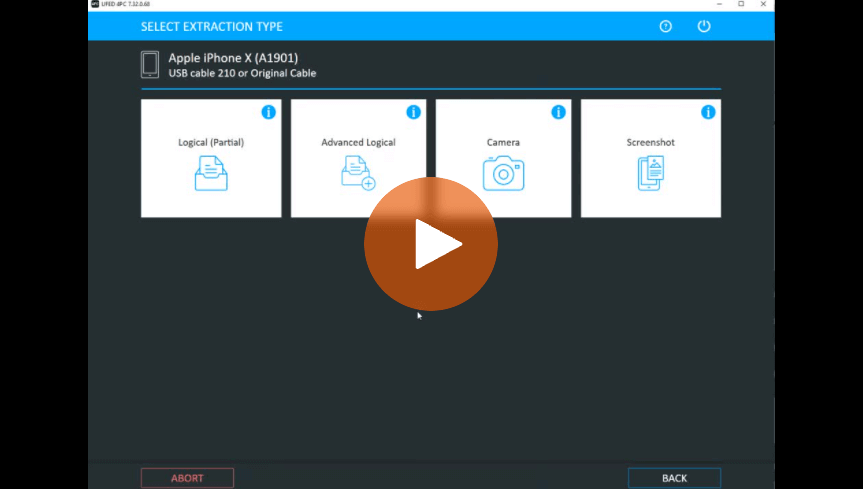Click the Advanced Logical documents icon
Screen dimensions: 863x489
[x=357, y=174]
